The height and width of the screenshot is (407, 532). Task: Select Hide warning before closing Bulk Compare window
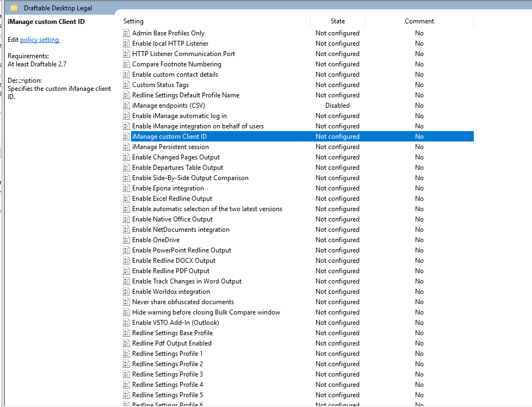point(206,312)
